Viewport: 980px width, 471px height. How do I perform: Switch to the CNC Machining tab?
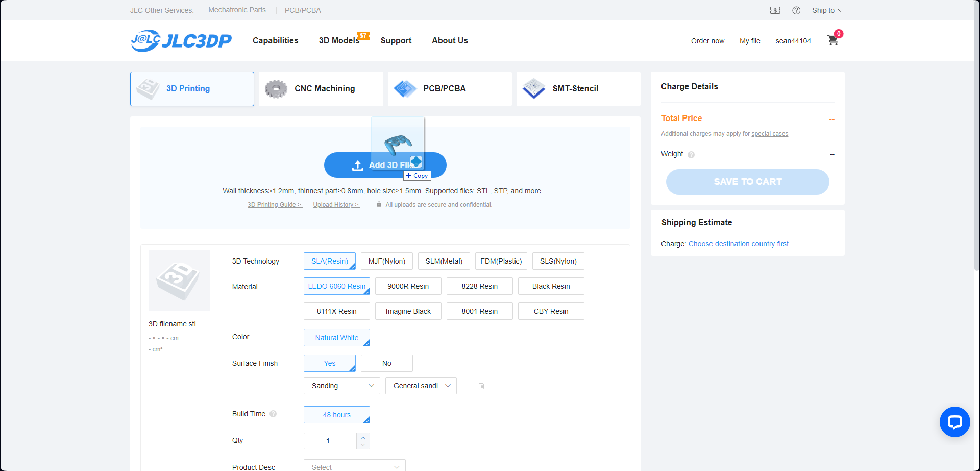click(x=321, y=89)
